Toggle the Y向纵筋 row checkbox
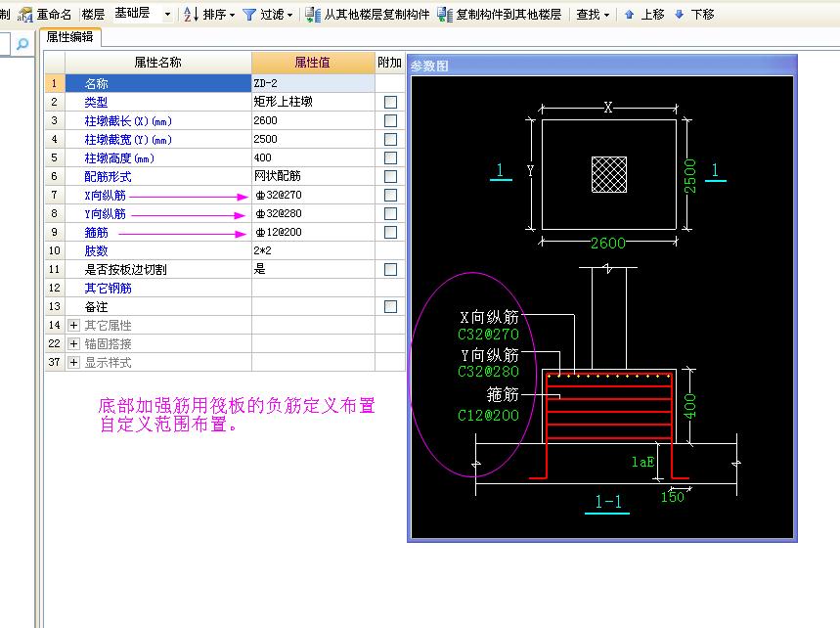Image resolution: width=840 pixels, height=628 pixels. [x=390, y=213]
